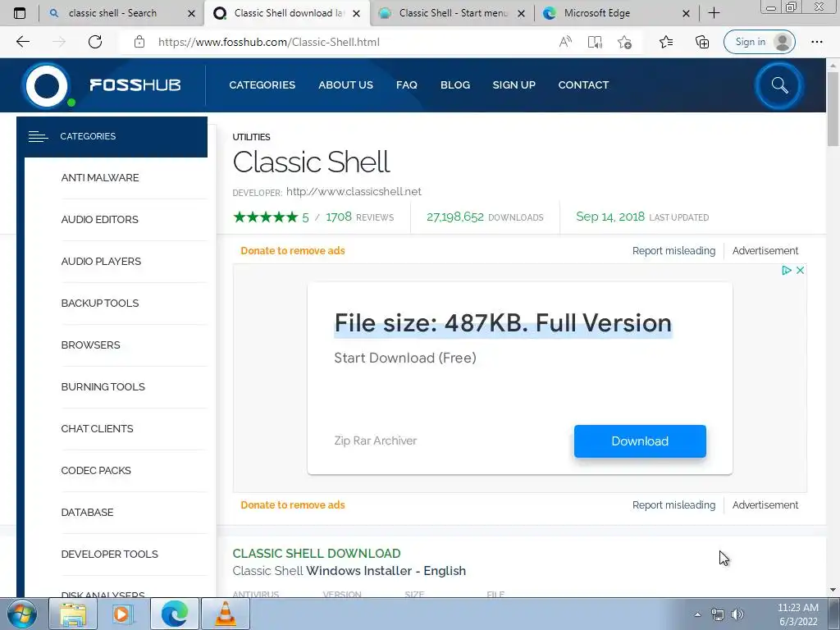This screenshot has width=840, height=630.
Task: Open 1708 reviews link
Action: point(359,217)
